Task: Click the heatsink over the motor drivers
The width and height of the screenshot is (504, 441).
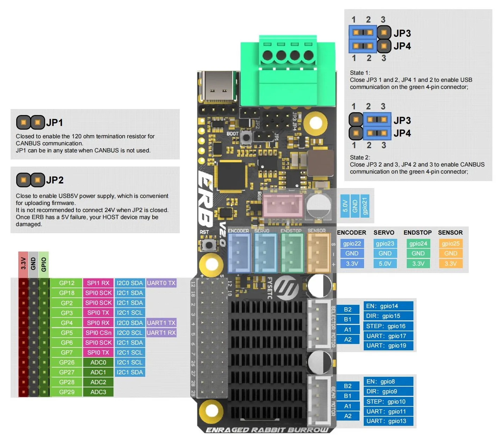Action: click(x=267, y=360)
